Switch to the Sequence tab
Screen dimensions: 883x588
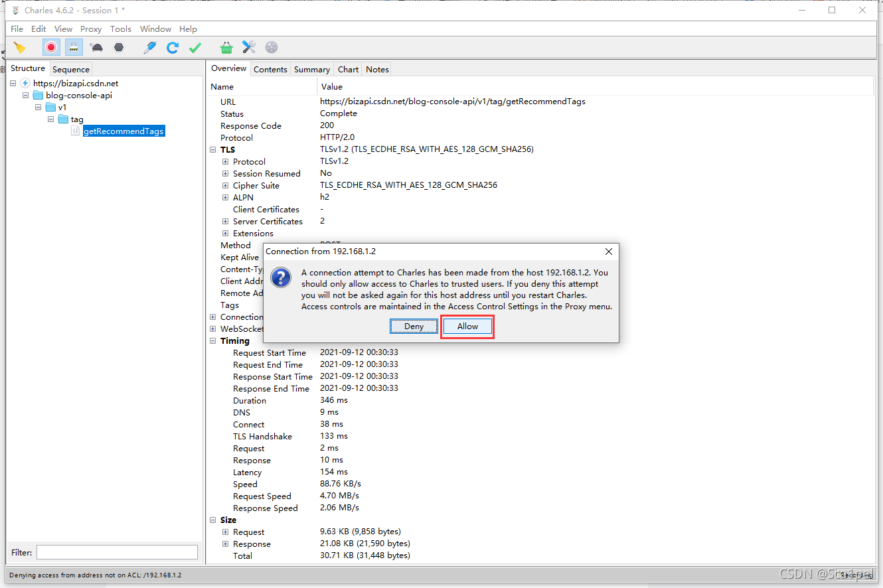click(70, 69)
